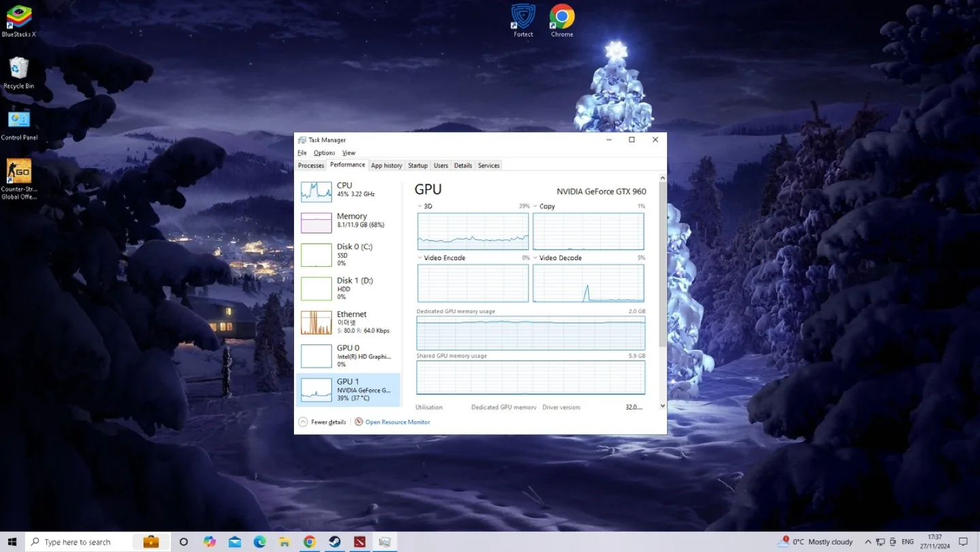Select Ethernet in performance sidebar
This screenshot has height=552, width=980.
[348, 322]
